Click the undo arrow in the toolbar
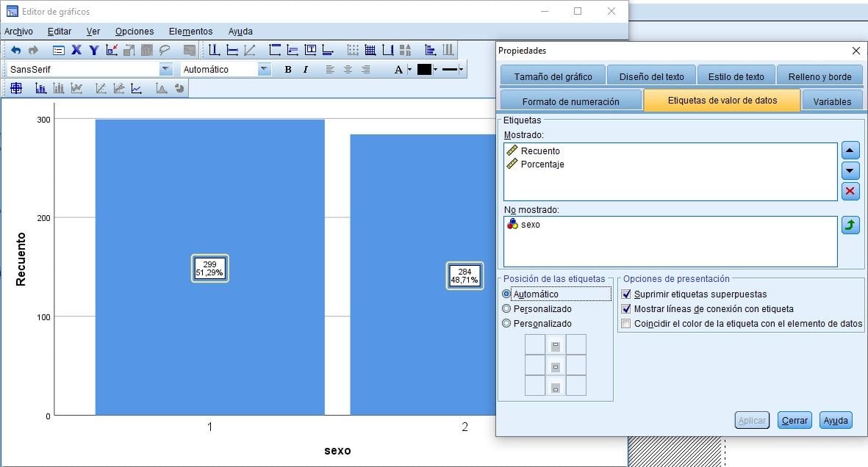Viewport: 868px width, 467px height. (x=15, y=51)
